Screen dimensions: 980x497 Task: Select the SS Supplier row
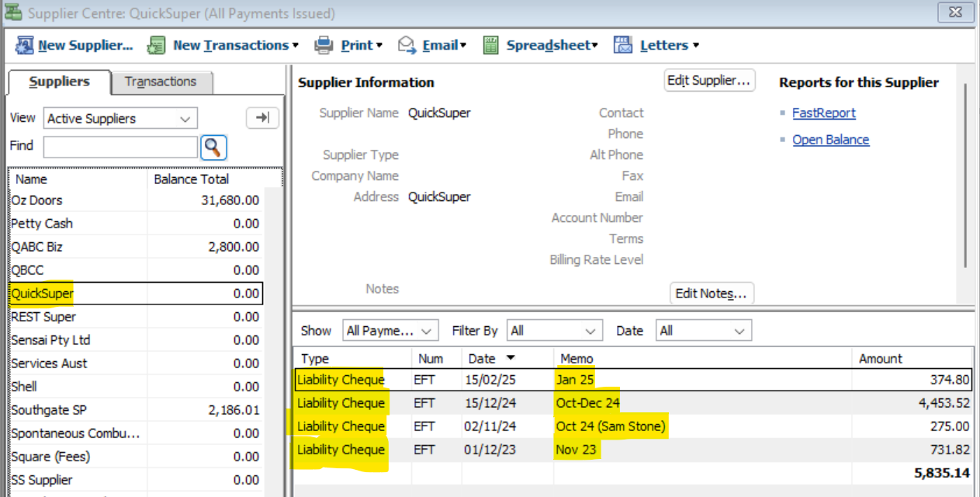136,480
